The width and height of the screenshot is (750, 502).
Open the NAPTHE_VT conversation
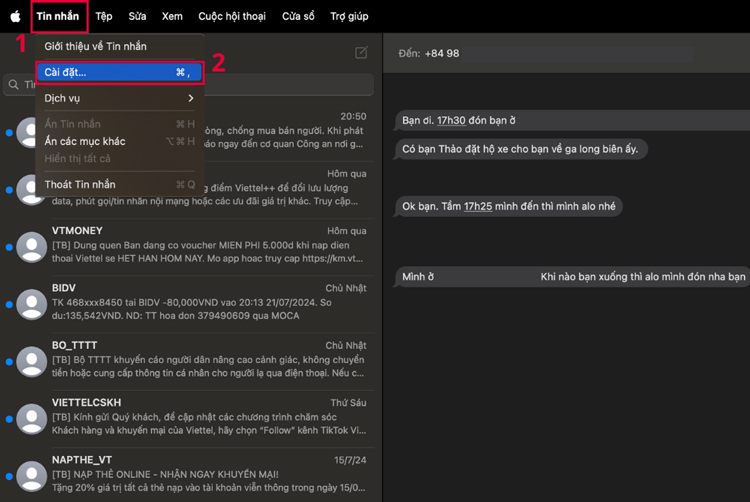click(189, 476)
